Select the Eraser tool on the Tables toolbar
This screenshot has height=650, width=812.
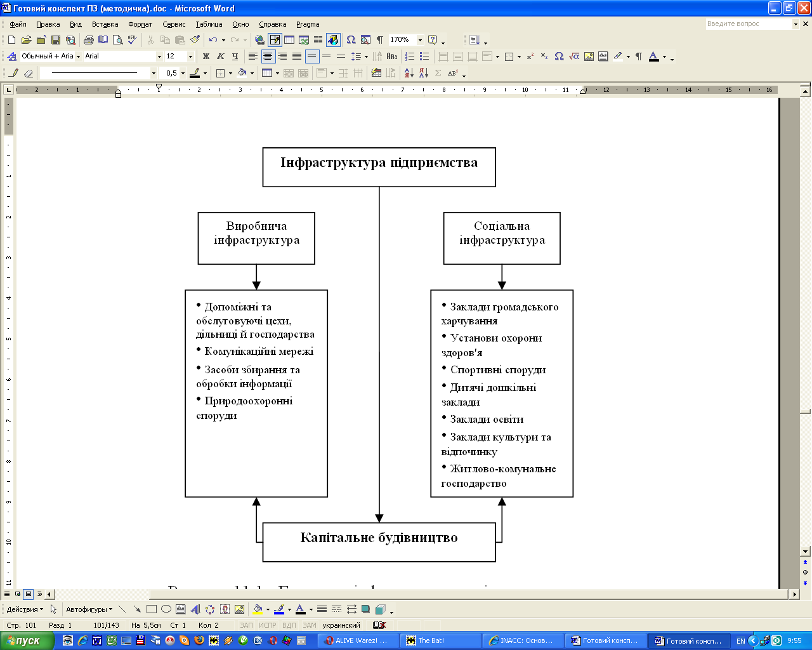click(x=29, y=74)
